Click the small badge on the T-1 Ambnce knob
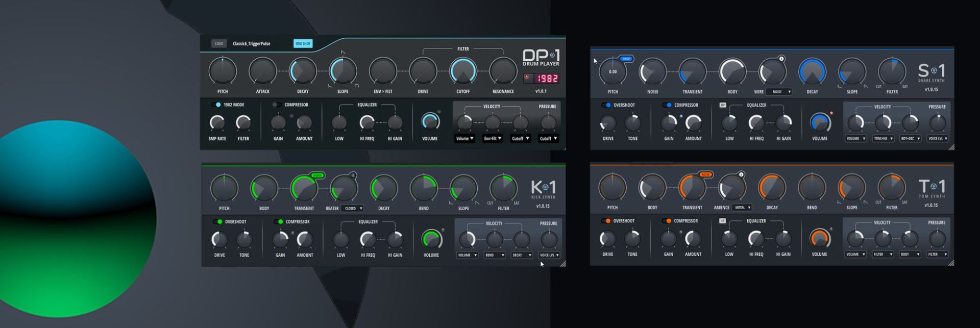This screenshot has width=980, height=328. tap(741, 174)
